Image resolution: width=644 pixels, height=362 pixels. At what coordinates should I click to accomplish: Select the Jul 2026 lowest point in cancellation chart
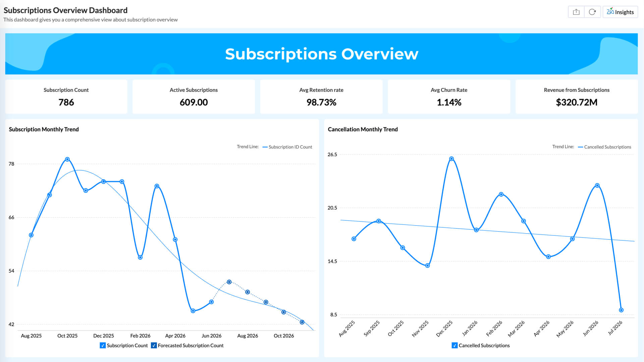[x=621, y=310]
